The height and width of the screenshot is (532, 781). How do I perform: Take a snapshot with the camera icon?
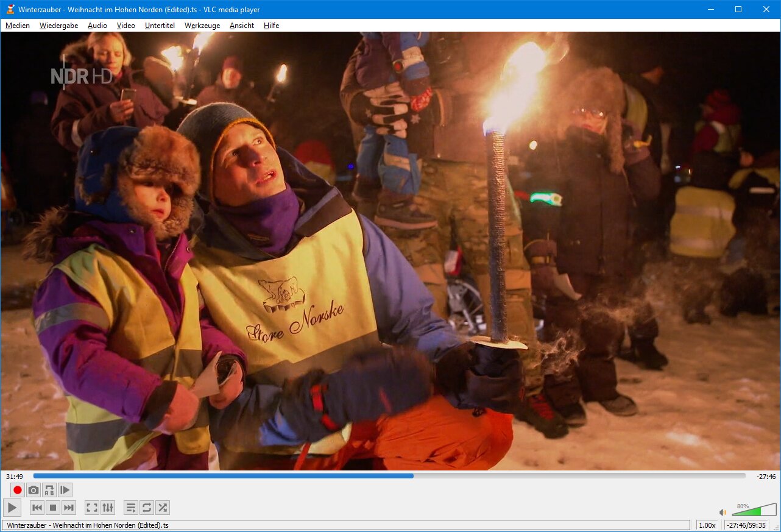pyautogui.click(x=34, y=490)
